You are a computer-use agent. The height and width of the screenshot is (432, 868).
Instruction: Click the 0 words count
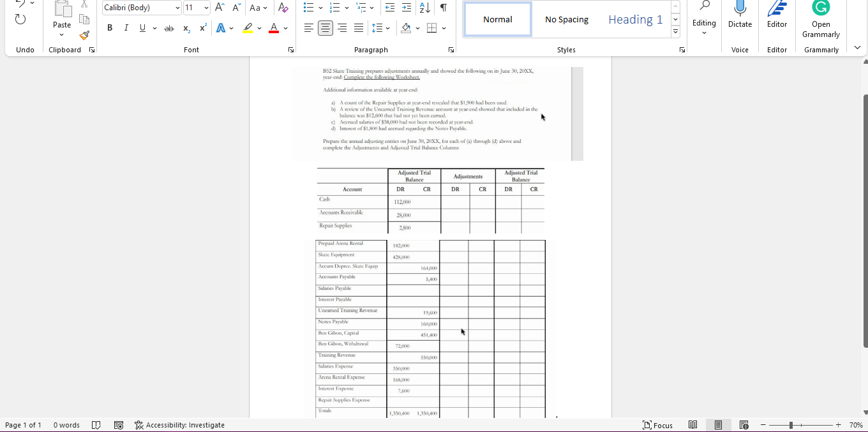tap(66, 425)
